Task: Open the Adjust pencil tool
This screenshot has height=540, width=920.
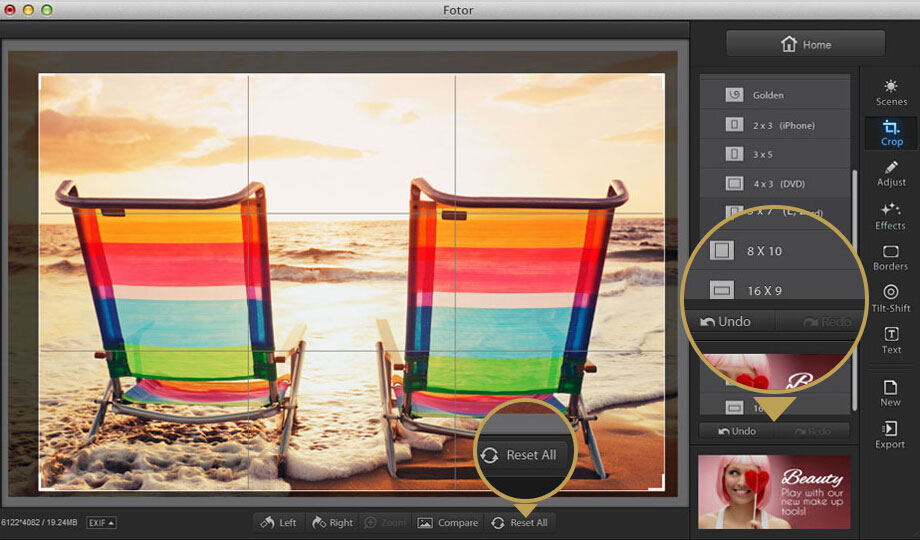Action: [x=891, y=174]
